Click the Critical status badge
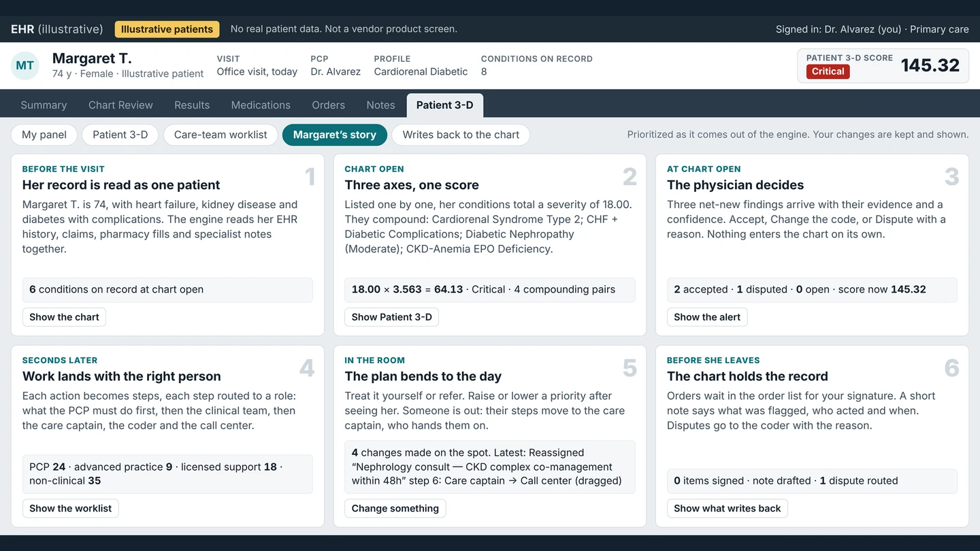This screenshot has width=980, height=551. pos(828,71)
